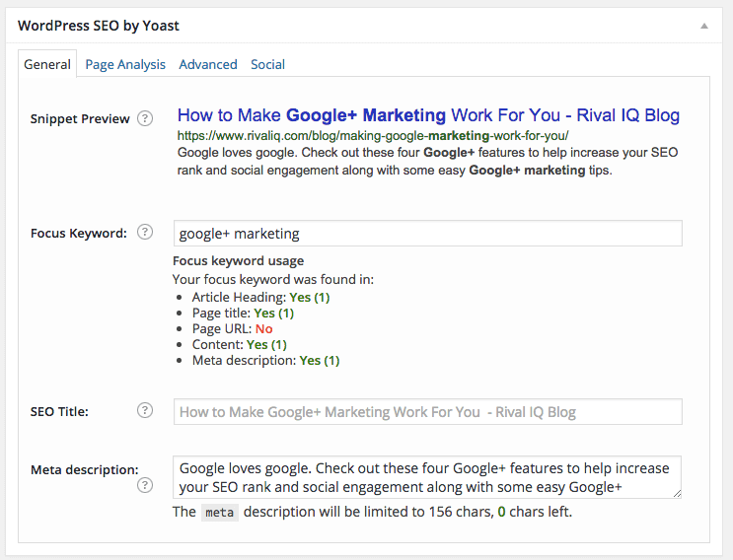This screenshot has width=733, height=560.
Task: Open the Page Analysis tab
Action: pyautogui.click(x=125, y=64)
